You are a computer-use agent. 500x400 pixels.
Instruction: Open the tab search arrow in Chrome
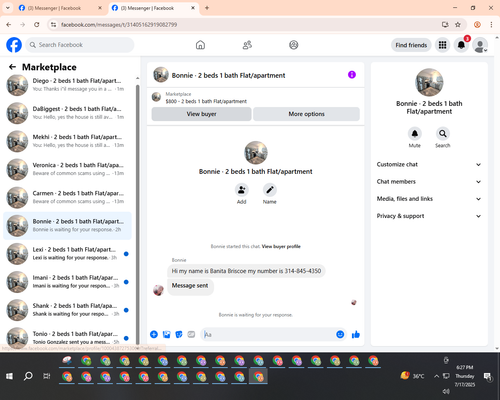coord(7,8)
